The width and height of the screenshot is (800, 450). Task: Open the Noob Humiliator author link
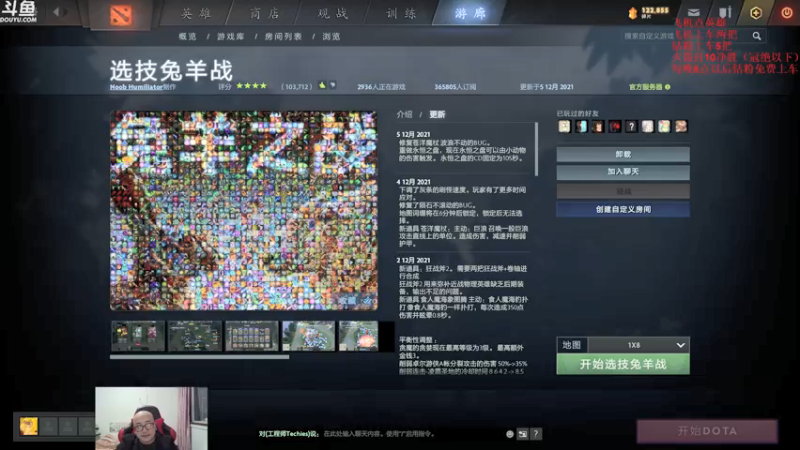point(136,87)
